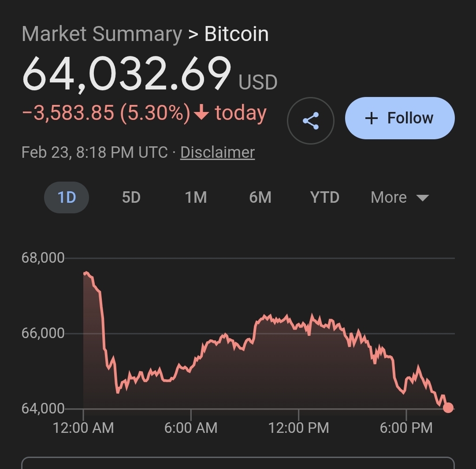The image size is (476, 469).
Task: Click the red down arrow indicator
Action: click(x=201, y=112)
